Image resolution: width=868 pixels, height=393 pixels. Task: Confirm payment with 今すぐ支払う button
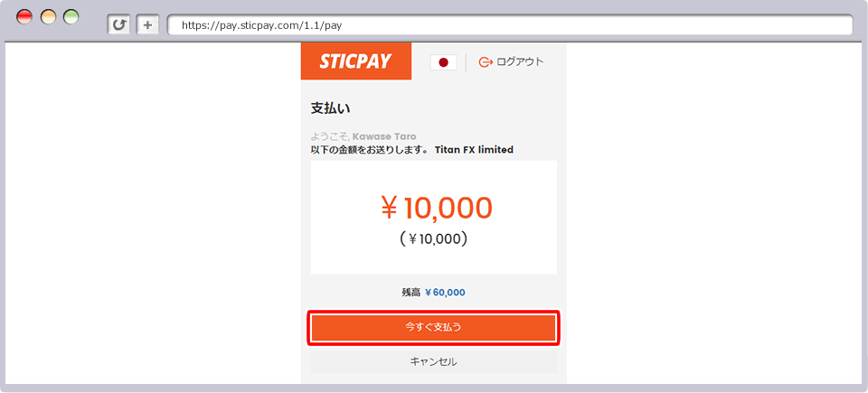point(433,328)
